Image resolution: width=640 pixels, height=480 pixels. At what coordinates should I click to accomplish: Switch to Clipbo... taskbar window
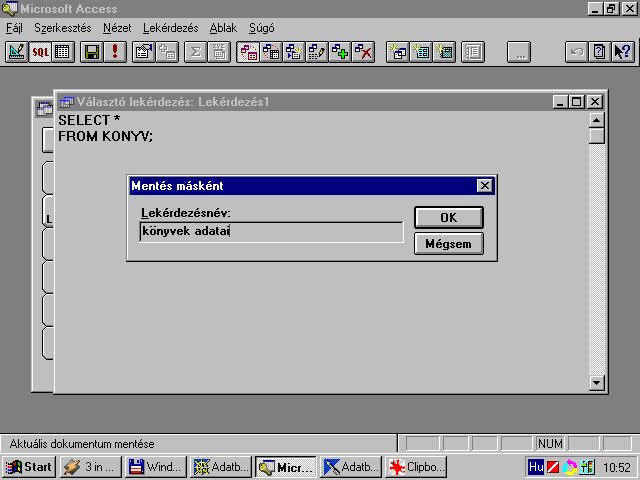[416, 467]
